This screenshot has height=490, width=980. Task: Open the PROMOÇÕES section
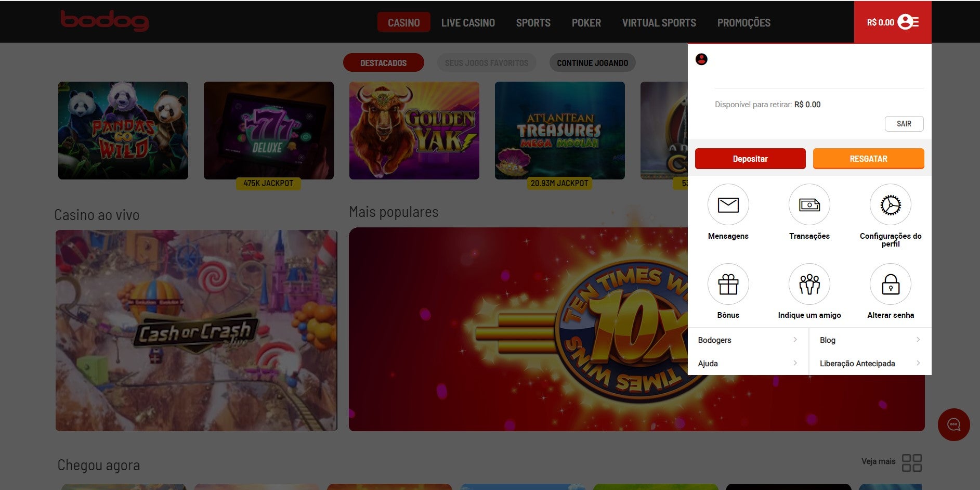pyautogui.click(x=743, y=22)
